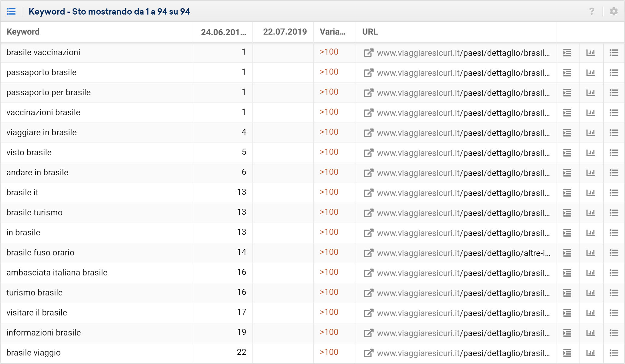Show ranking history chart for informazioni brasile
Viewport: 625px width, 364px height.
pyautogui.click(x=590, y=333)
